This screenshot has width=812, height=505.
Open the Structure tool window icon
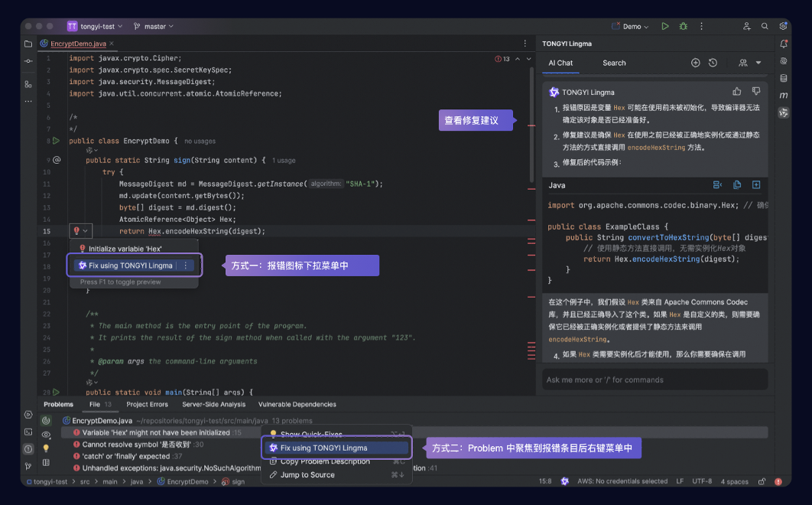[28, 84]
